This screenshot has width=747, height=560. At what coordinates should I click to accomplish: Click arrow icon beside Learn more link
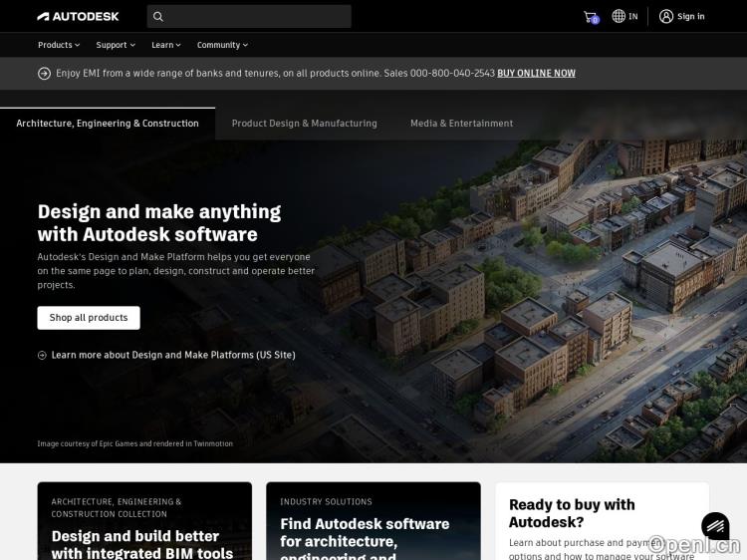[x=42, y=355]
